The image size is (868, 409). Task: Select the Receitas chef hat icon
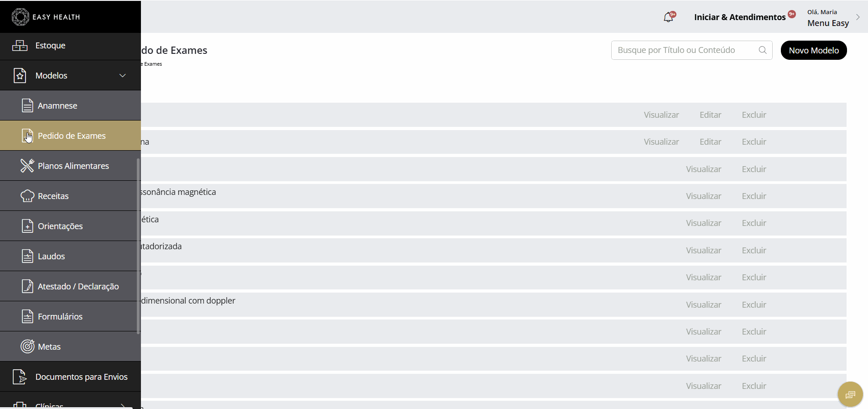(27, 196)
